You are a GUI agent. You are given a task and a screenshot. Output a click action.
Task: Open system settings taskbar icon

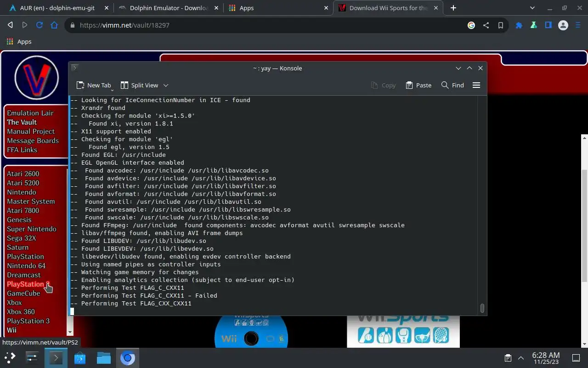point(32,357)
